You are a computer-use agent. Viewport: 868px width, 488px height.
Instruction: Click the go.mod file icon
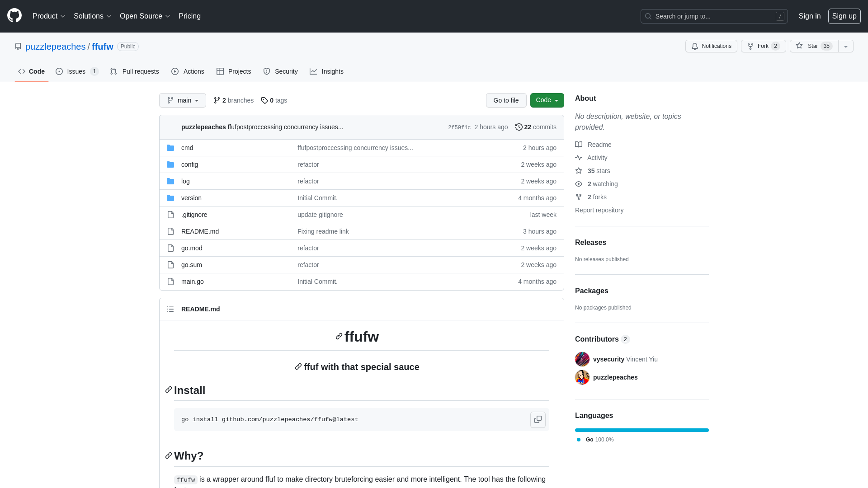[x=170, y=248]
